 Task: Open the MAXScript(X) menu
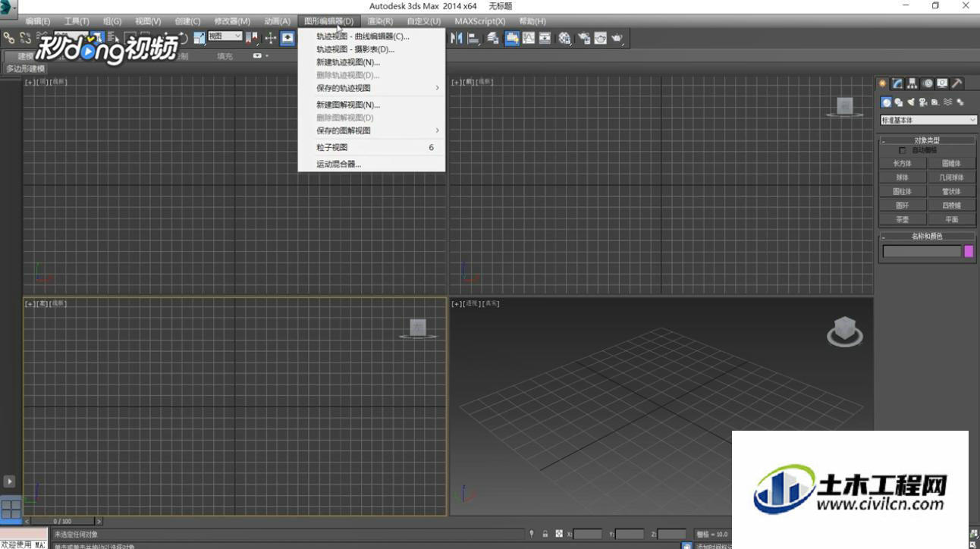pyautogui.click(x=479, y=21)
